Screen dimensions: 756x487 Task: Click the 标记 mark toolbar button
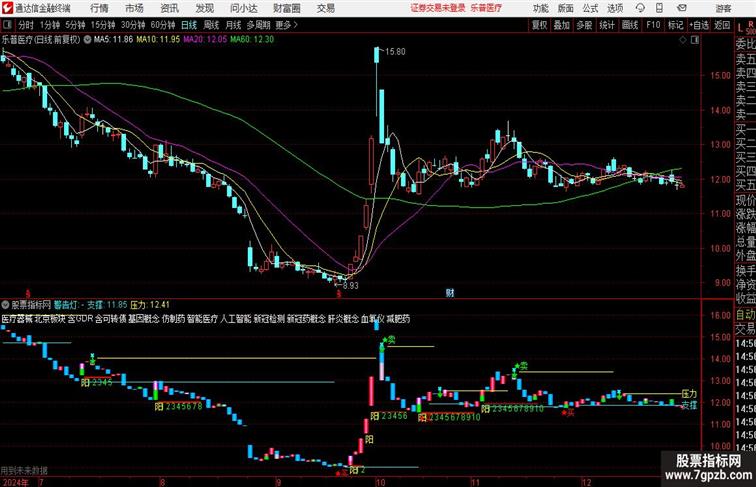pyautogui.click(x=675, y=25)
